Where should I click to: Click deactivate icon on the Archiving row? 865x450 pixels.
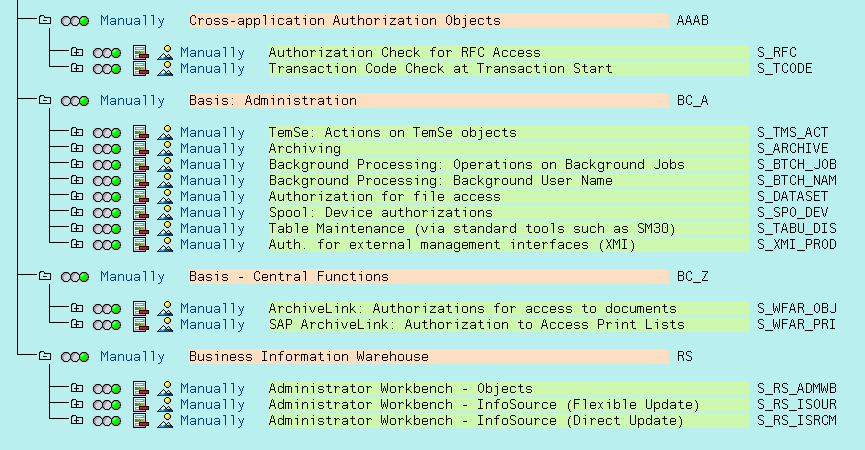140,148
